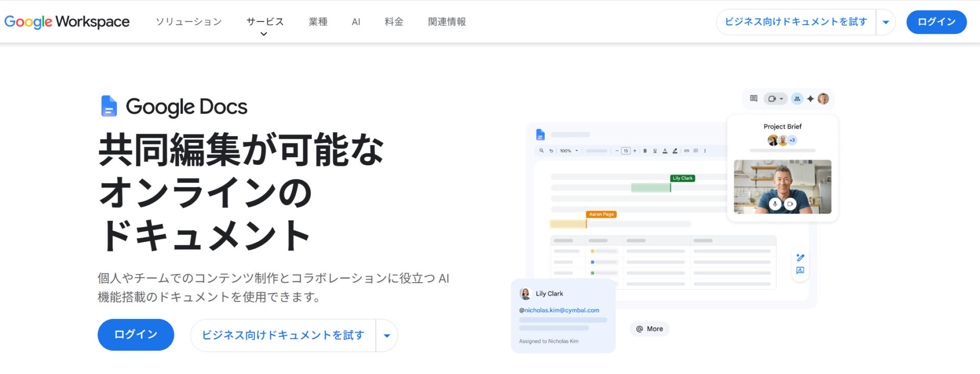Click top-right ビジネス向けドキュメントを試す button

click(796, 22)
